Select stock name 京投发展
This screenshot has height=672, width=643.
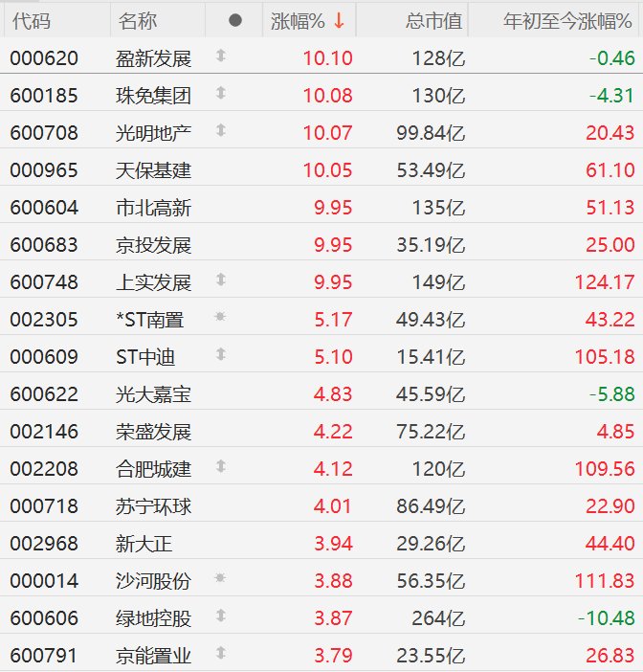coord(153,245)
